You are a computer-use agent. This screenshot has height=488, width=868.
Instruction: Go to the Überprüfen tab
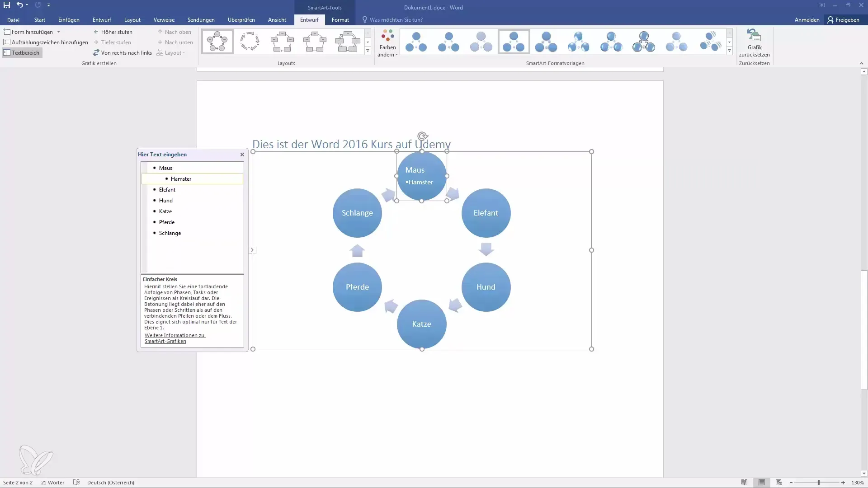(x=241, y=20)
